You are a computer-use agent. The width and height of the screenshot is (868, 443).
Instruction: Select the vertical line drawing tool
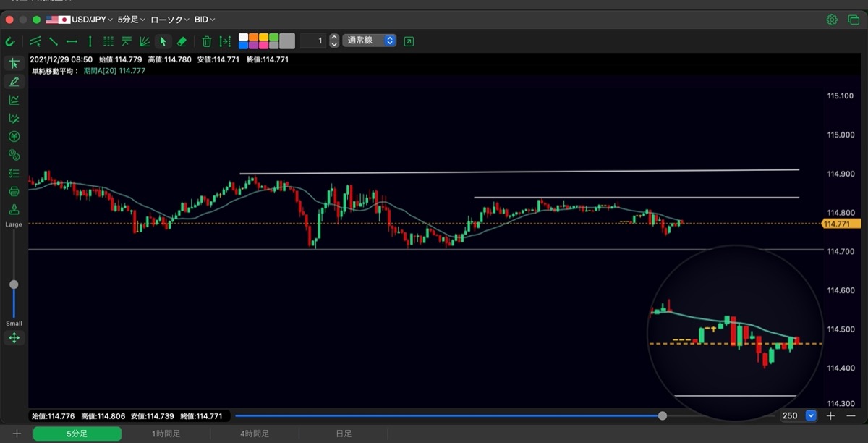[90, 41]
